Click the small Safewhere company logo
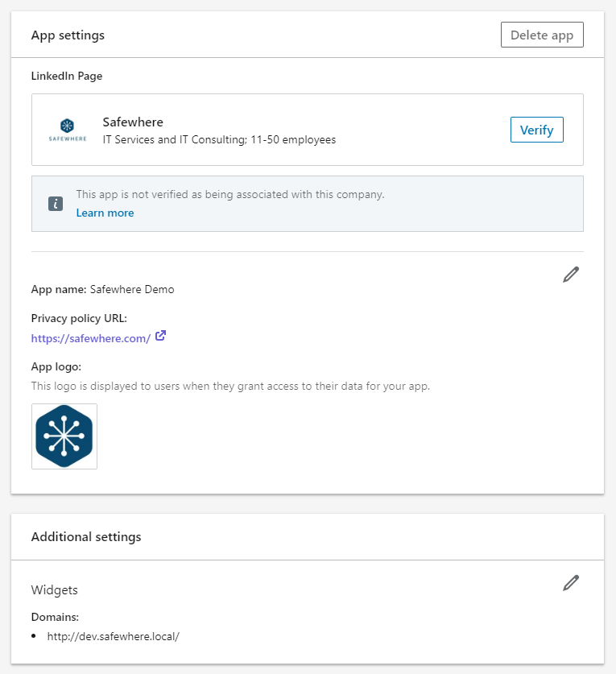616x674 pixels. click(x=68, y=129)
